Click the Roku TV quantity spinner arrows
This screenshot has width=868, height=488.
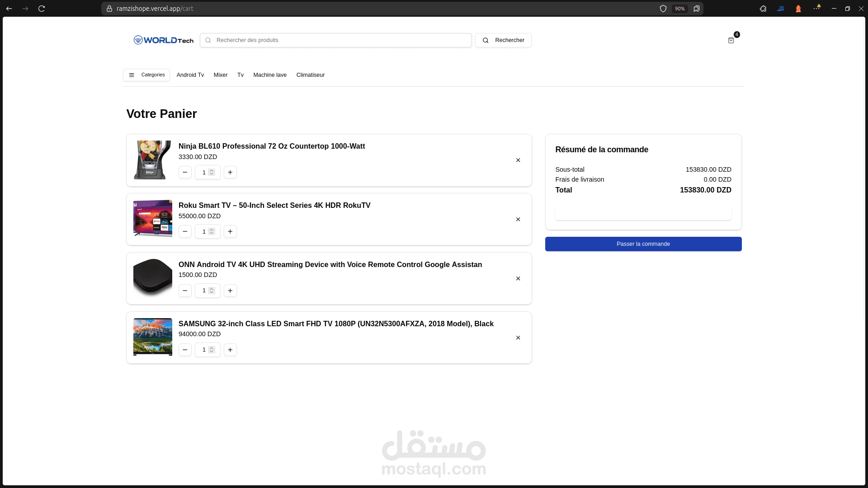212,231
